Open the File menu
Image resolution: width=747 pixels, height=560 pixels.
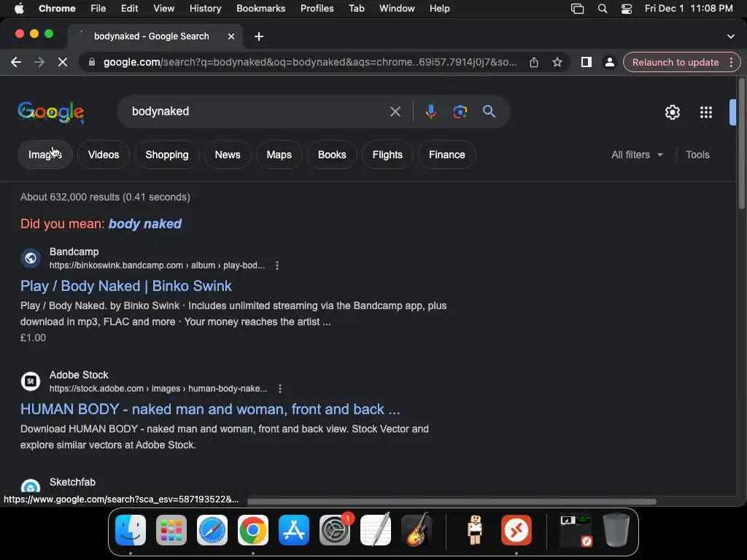pos(98,9)
